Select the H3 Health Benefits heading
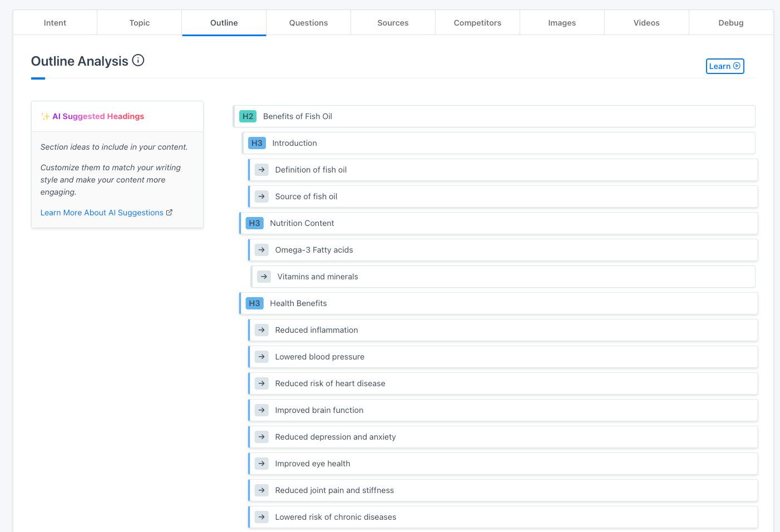 pos(498,303)
